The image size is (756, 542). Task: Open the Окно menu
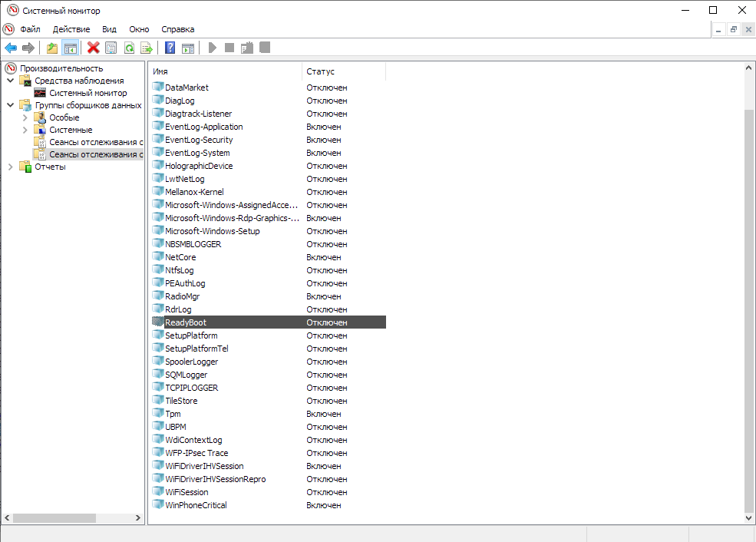coord(140,29)
